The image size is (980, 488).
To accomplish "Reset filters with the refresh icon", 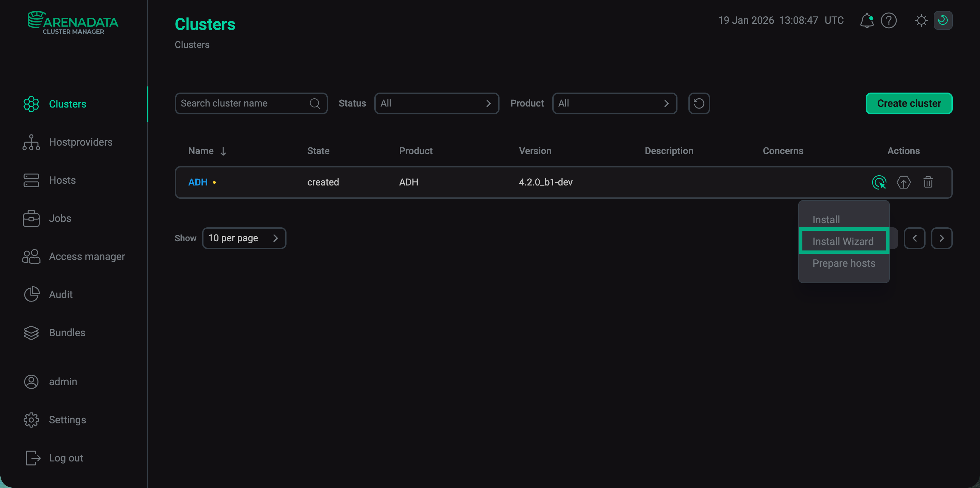I will [x=699, y=103].
